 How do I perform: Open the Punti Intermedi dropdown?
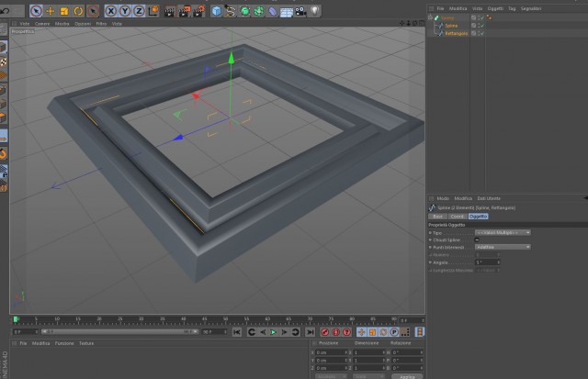(503, 247)
